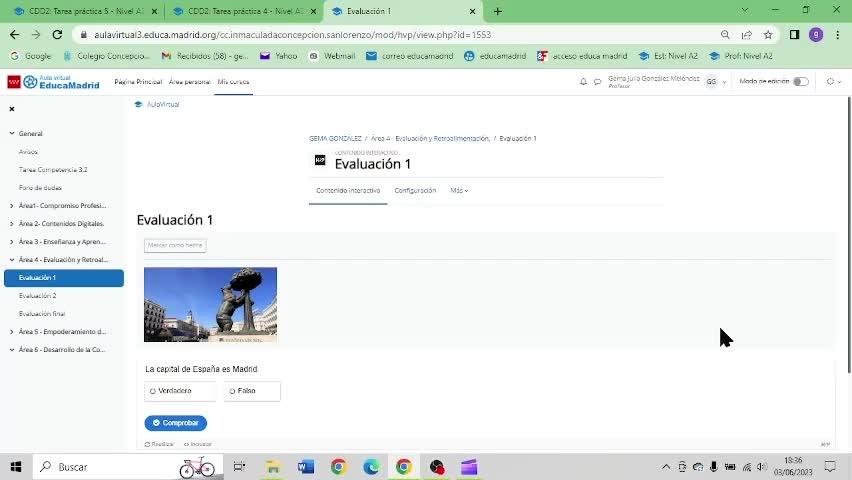The image size is (852, 480).
Task: Click the Incrustar link below the quiz
Action: click(x=198, y=444)
